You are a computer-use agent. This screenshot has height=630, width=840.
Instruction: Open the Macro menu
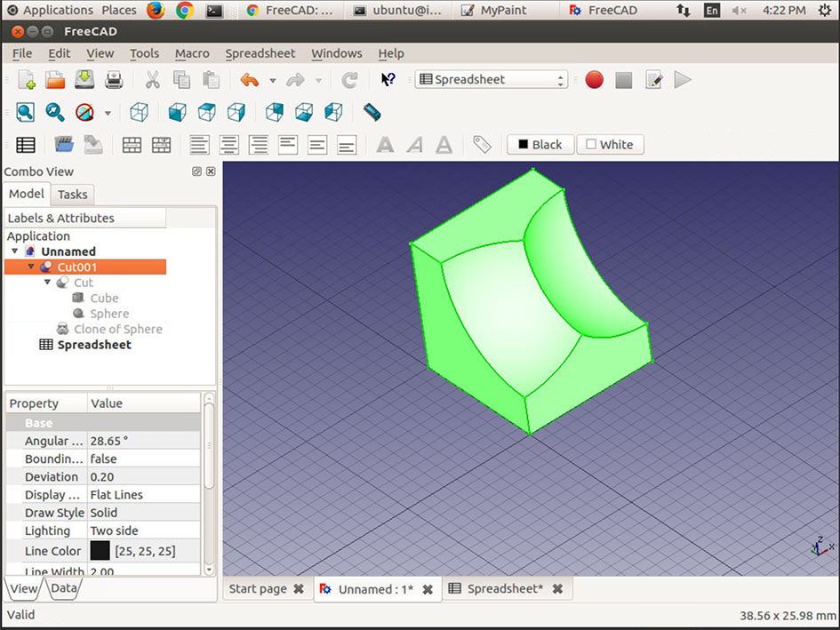pos(192,53)
